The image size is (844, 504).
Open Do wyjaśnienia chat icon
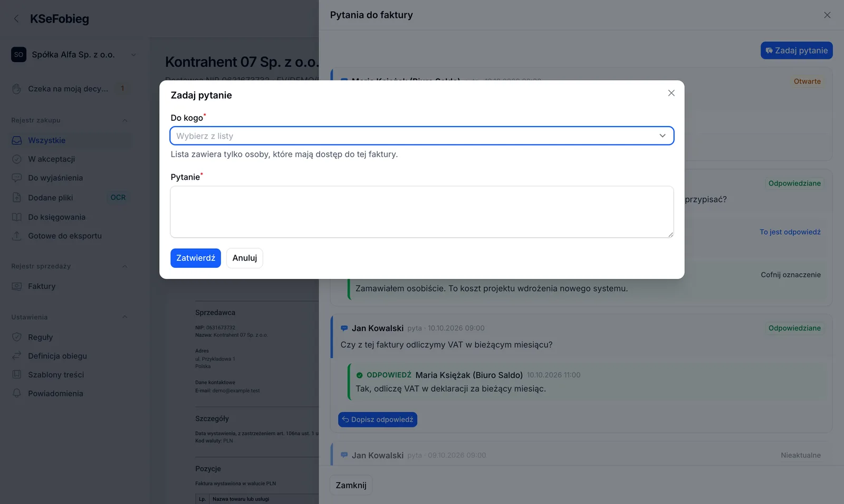tap(17, 178)
